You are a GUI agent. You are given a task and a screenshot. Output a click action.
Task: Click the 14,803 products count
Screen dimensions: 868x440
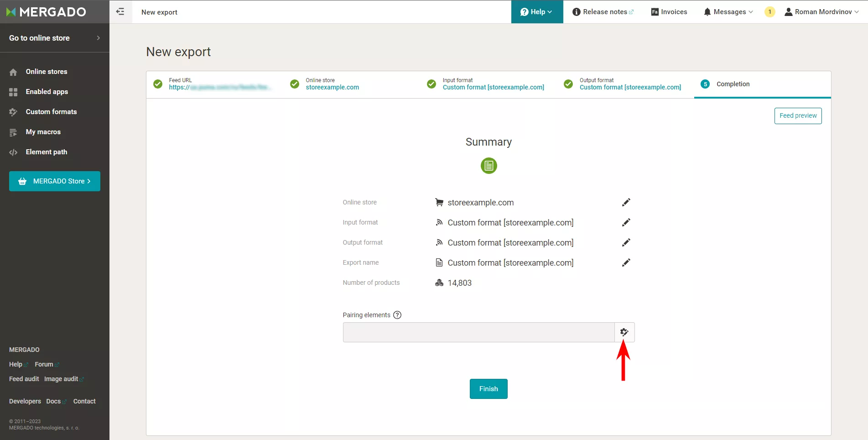460,283
